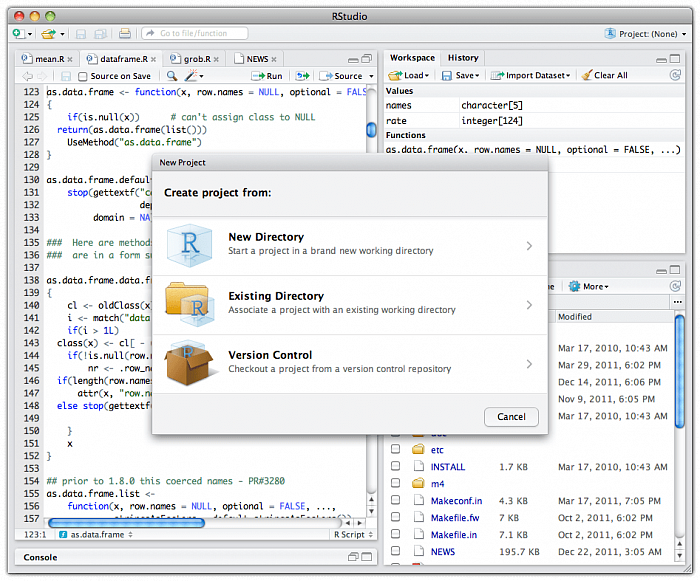Focus the Go to file/function field
The height and width of the screenshot is (581, 700).
tap(195, 33)
